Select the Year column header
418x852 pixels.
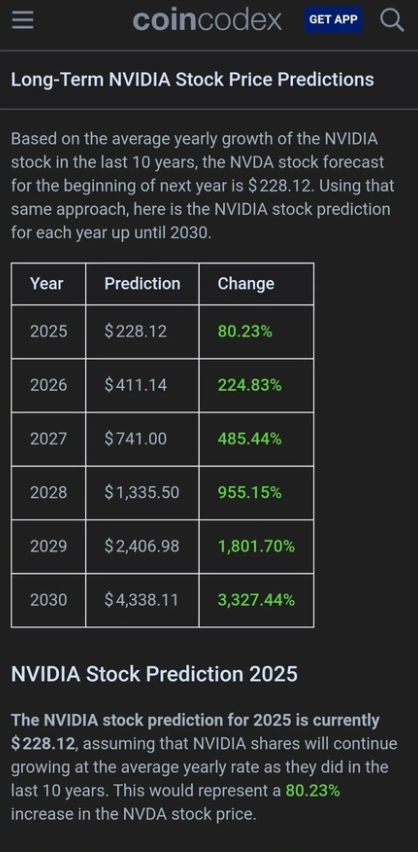[48, 284]
